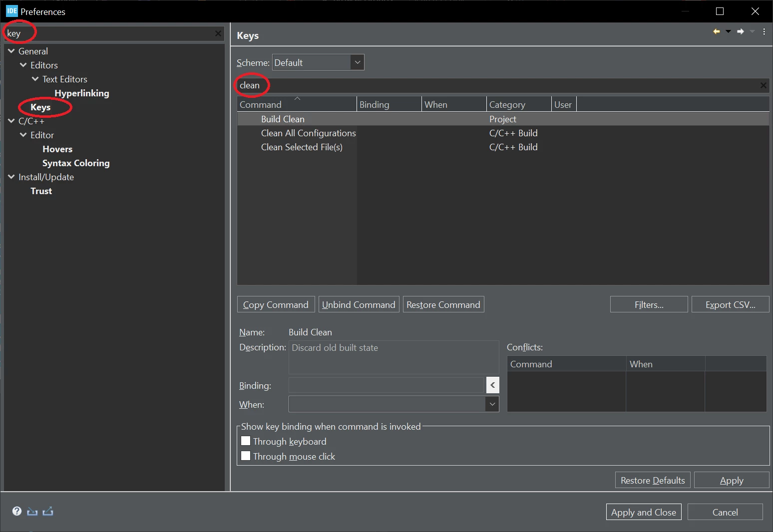Click the Conflicts When column header

(x=666, y=364)
